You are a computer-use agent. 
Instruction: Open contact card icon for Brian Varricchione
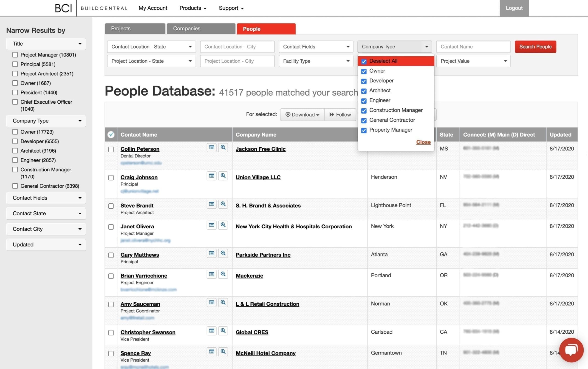point(212,274)
